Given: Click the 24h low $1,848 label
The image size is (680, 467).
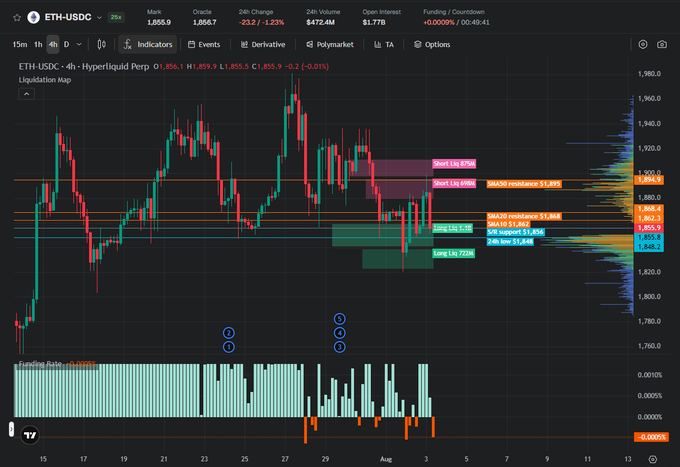Looking at the screenshot, I should tap(510, 242).
